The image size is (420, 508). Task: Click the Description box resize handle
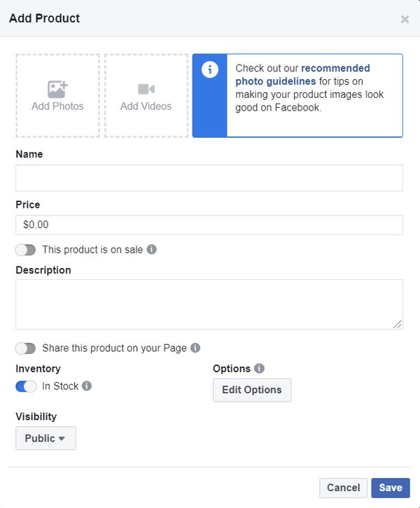click(x=398, y=325)
